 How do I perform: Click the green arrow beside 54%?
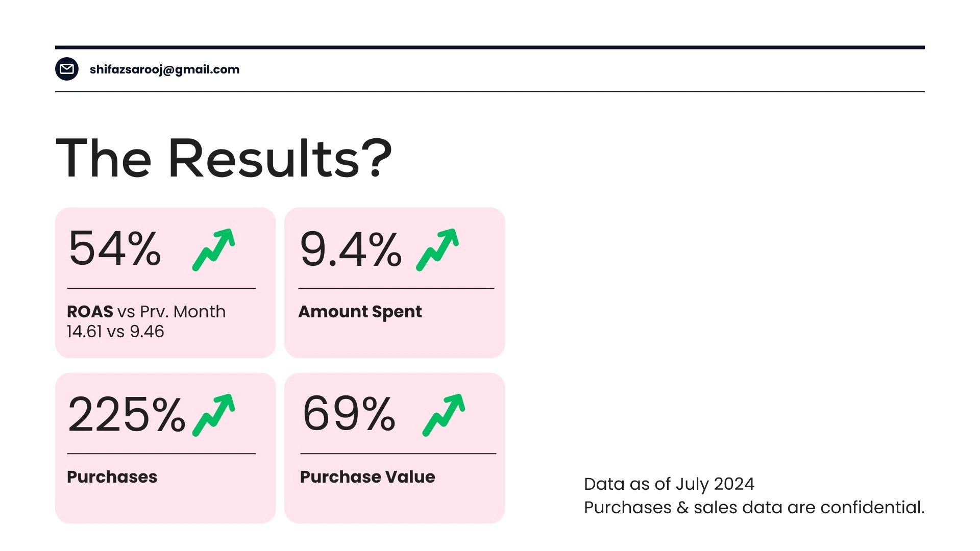(x=214, y=249)
